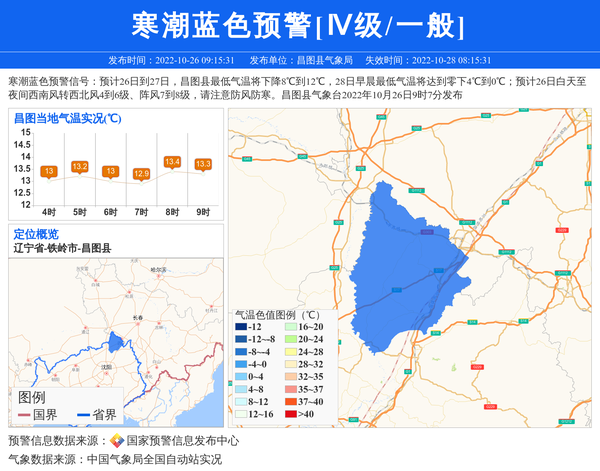Select the 16~20 green legend swatch
Viewport: 600px width, 471px height.
tap(291, 327)
